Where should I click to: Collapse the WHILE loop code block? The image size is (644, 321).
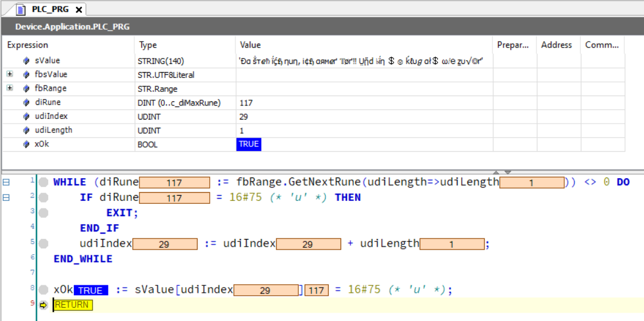(6, 182)
